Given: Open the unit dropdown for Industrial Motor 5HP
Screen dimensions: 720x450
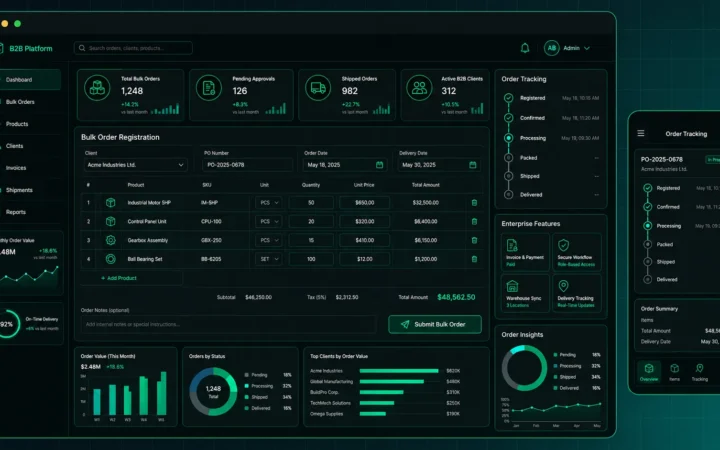Looking at the screenshot, I should click(x=269, y=202).
